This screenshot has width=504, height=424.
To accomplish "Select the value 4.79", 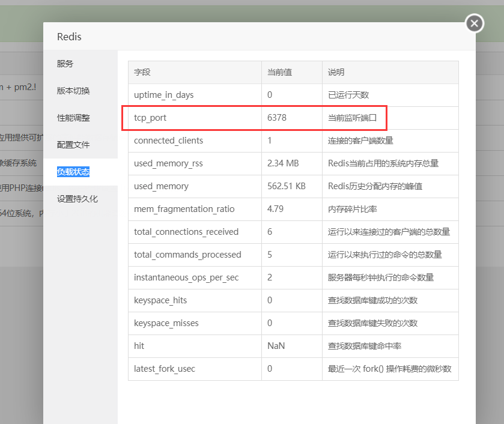I will pyautogui.click(x=276, y=209).
